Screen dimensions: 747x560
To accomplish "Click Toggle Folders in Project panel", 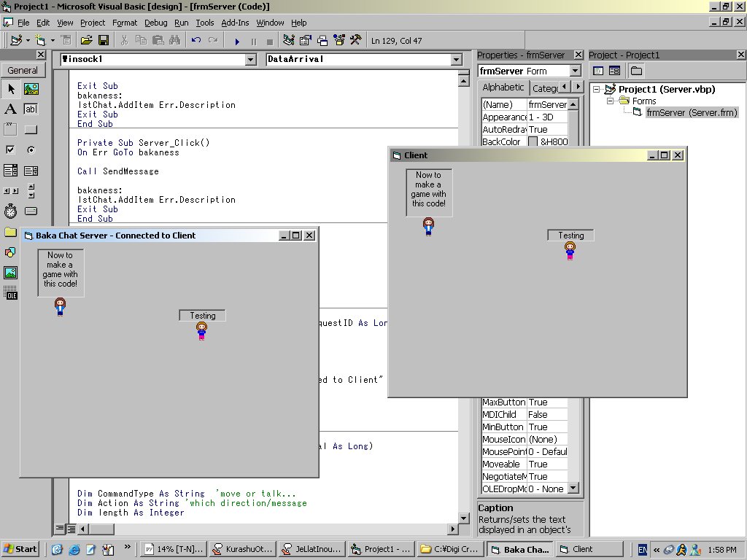I will pyautogui.click(x=636, y=71).
